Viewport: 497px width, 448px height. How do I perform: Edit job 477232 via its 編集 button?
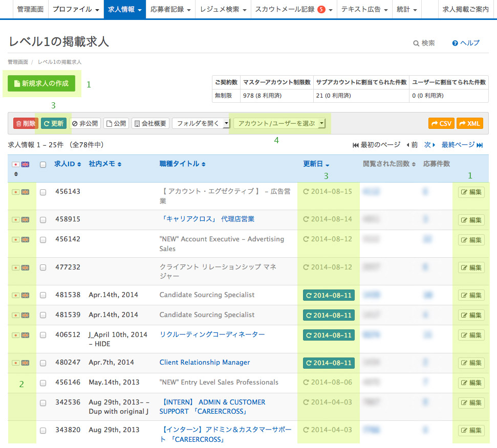coord(471,267)
